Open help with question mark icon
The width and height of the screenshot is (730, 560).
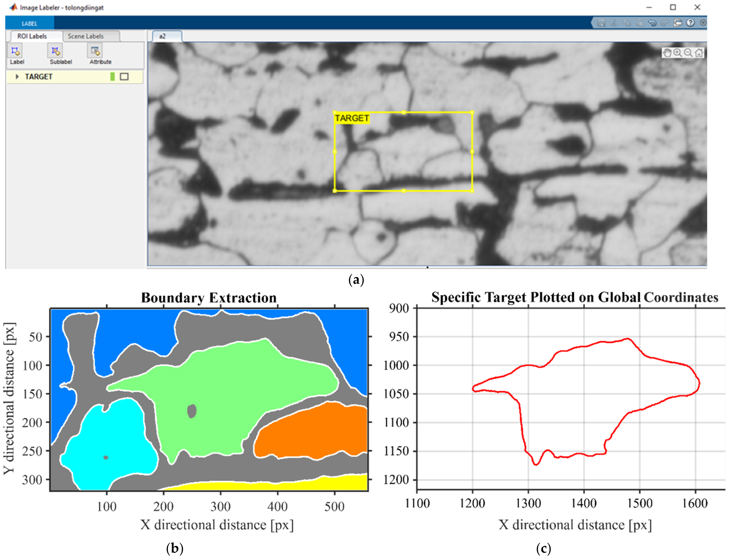click(691, 23)
